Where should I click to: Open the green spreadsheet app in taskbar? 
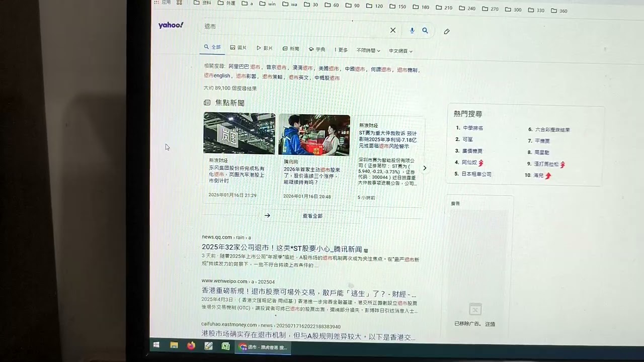point(226,346)
